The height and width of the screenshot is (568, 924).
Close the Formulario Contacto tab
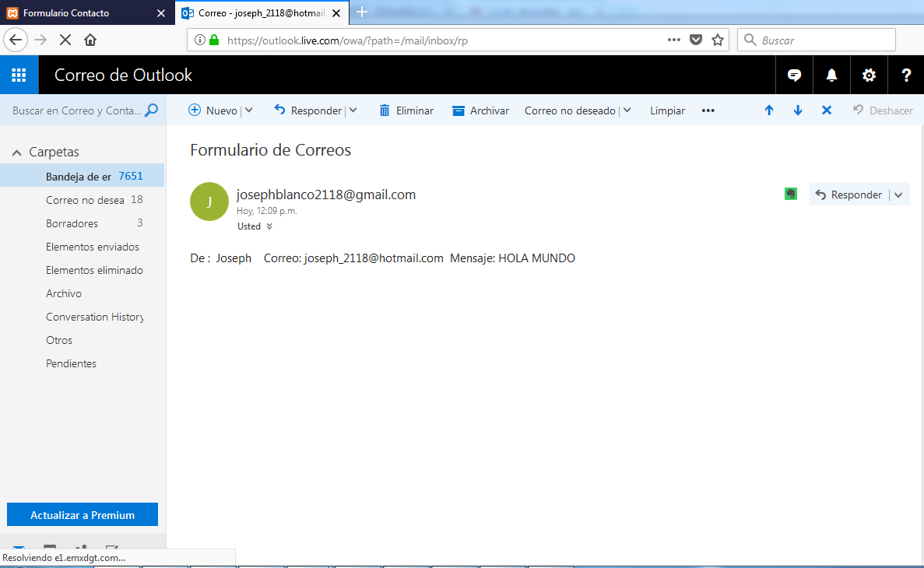pyautogui.click(x=161, y=13)
